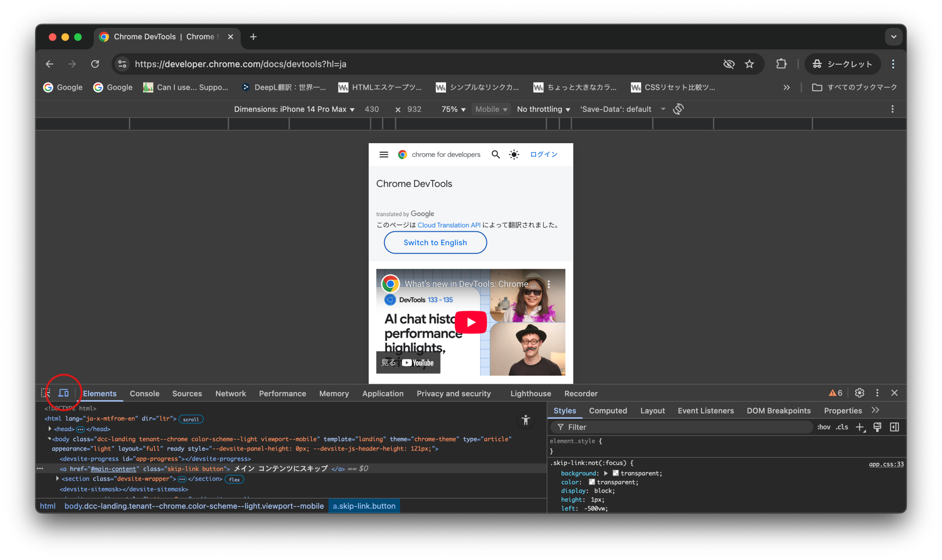942x560 pixels.
Task: Open the Chrome three-dot menu
Action: coord(893,64)
